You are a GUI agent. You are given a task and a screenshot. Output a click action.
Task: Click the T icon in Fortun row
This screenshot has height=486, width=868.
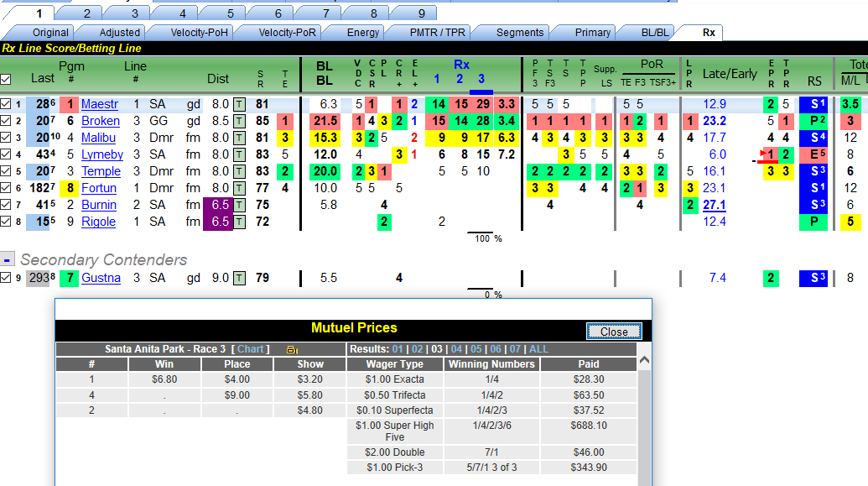point(239,188)
